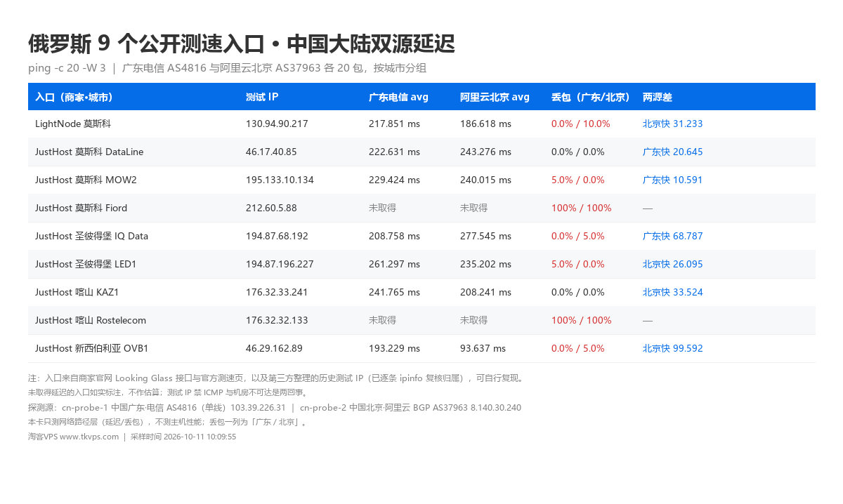Click the 241.765 ms value

click(x=394, y=292)
